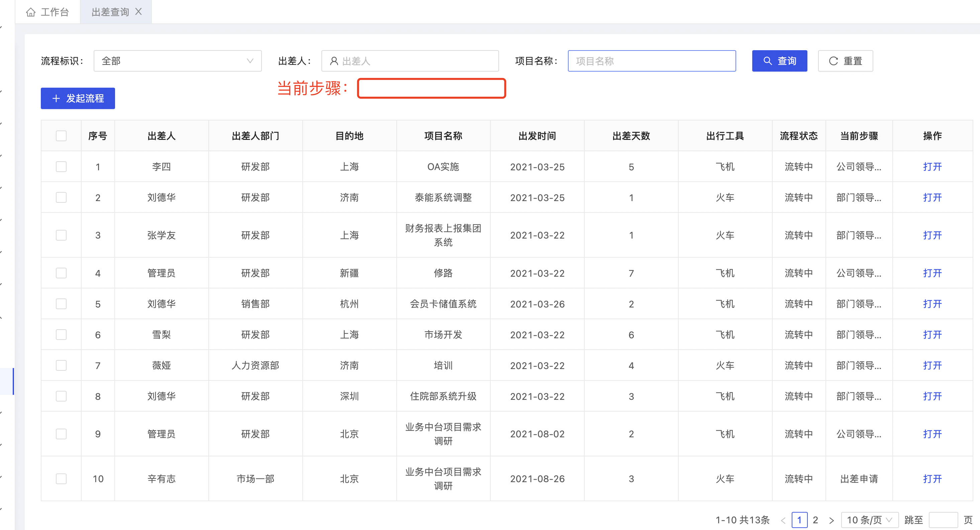Screen dimensions: 980x530
Task: Click 打开 for the 培训 project row
Action: 932,366
